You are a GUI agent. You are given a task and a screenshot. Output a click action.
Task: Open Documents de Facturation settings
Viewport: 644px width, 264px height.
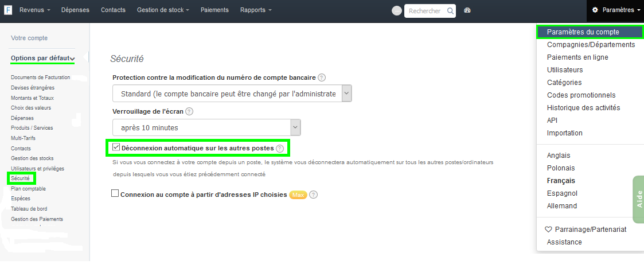[x=40, y=77]
